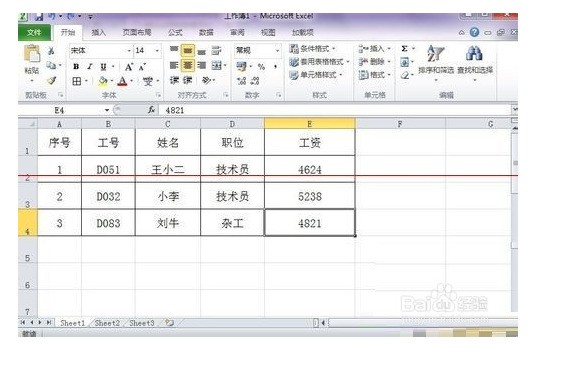Click the Cut scissors icon

(51, 51)
